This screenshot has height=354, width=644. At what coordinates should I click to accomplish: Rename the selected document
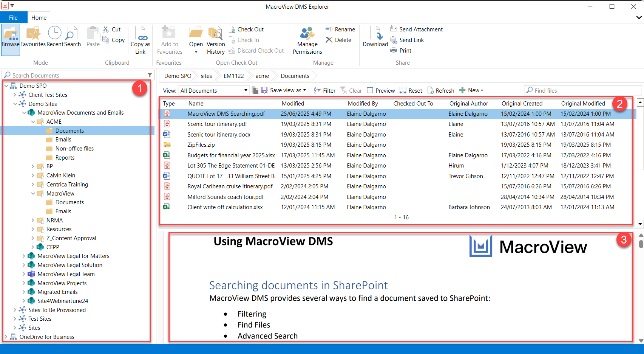click(340, 29)
